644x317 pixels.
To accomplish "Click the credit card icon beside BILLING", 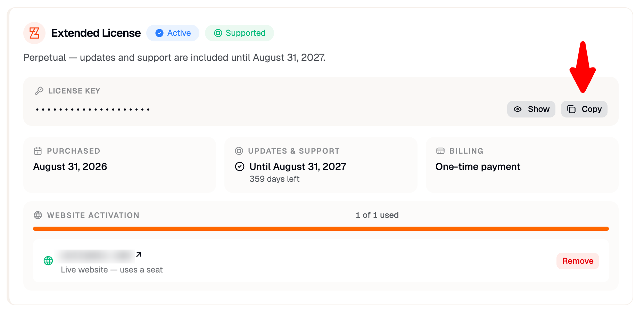I will pos(440,151).
